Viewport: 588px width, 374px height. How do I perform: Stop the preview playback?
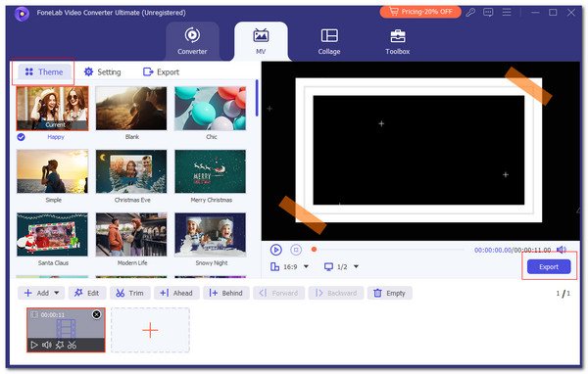pos(296,250)
